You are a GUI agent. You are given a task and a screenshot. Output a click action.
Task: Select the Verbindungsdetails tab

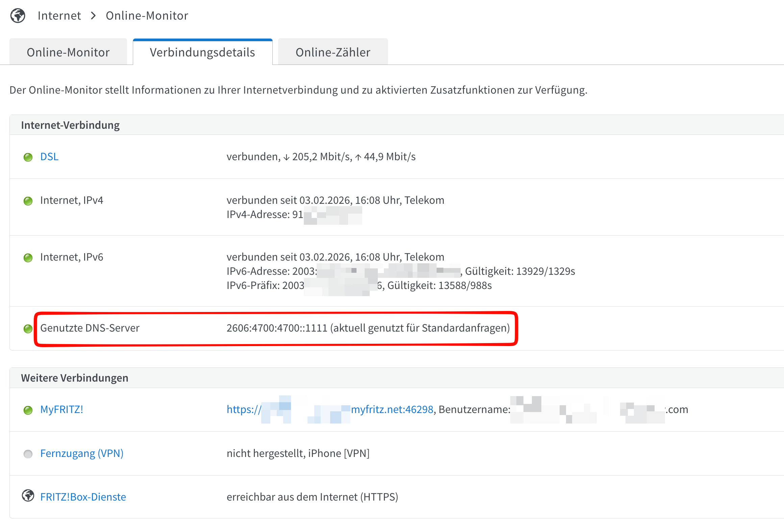202,52
